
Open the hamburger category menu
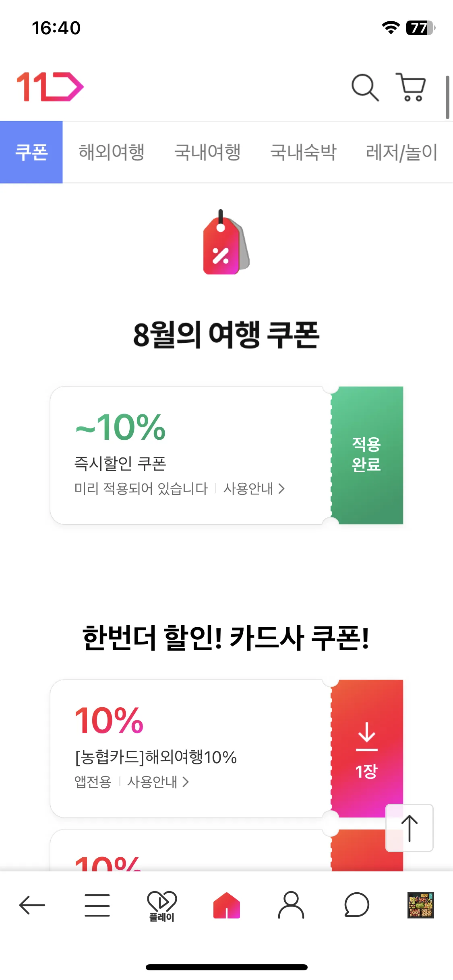(x=97, y=905)
